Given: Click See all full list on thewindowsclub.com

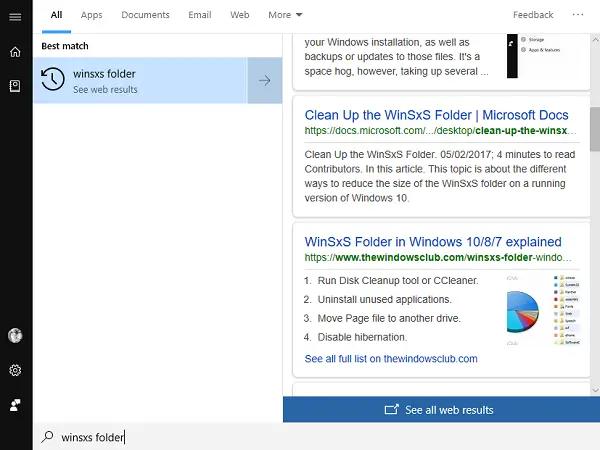Looking at the screenshot, I should (x=391, y=359).
